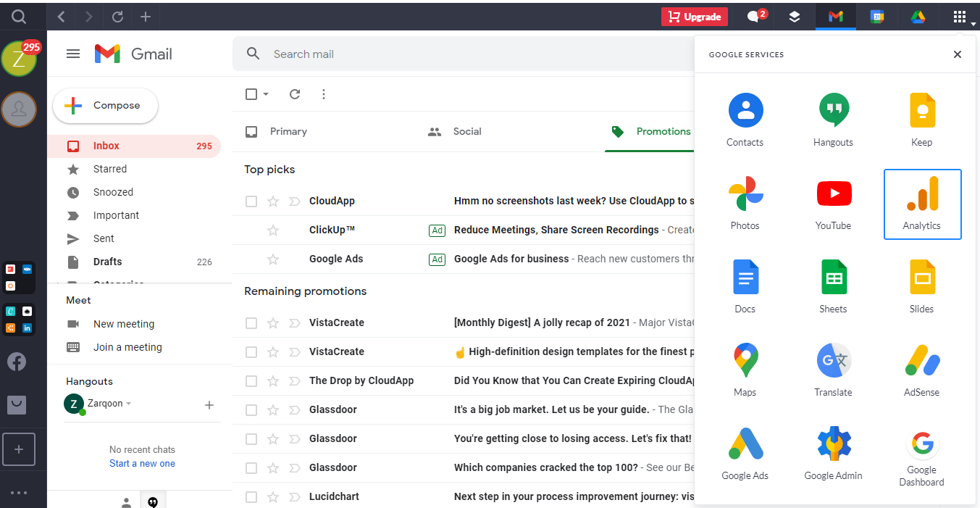
Task: Open a new tab with plus icon
Action: pyautogui.click(x=146, y=16)
